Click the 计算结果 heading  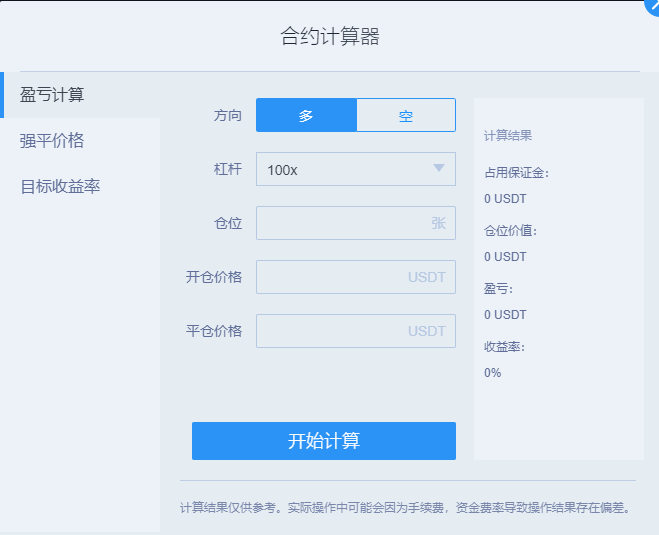tap(508, 136)
